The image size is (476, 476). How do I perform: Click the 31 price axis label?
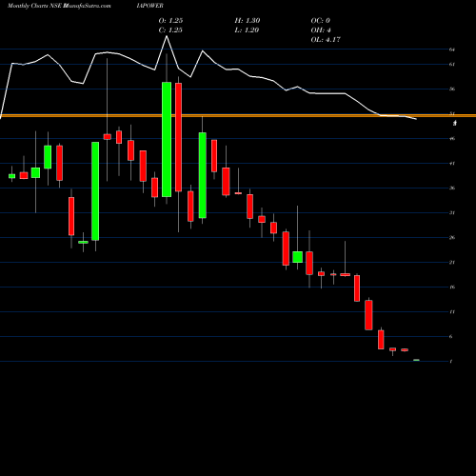tap(452, 213)
